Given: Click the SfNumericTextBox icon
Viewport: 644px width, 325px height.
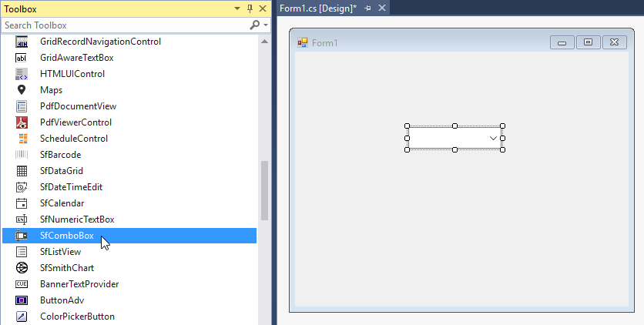Looking at the screenshot, I should pyautogui.click(x=22, y=219).
